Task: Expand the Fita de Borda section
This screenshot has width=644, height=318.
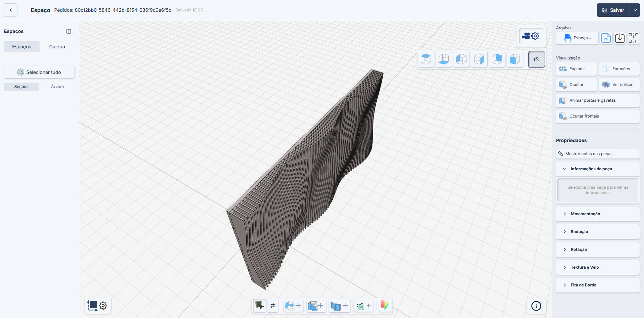Action: [x=598, y=285]
